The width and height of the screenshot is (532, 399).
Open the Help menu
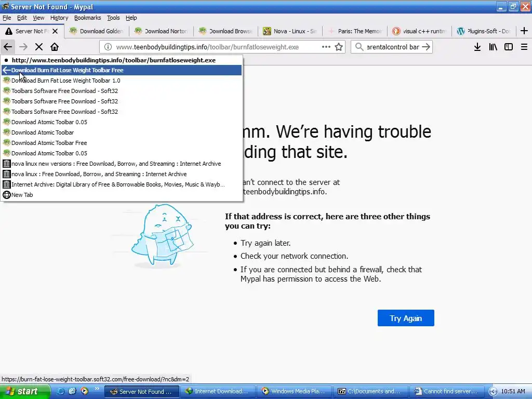click(x=131, y=18)
